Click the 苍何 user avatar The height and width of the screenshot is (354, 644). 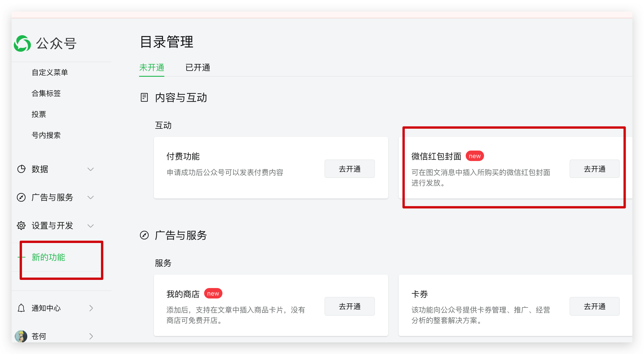[21, 336]
